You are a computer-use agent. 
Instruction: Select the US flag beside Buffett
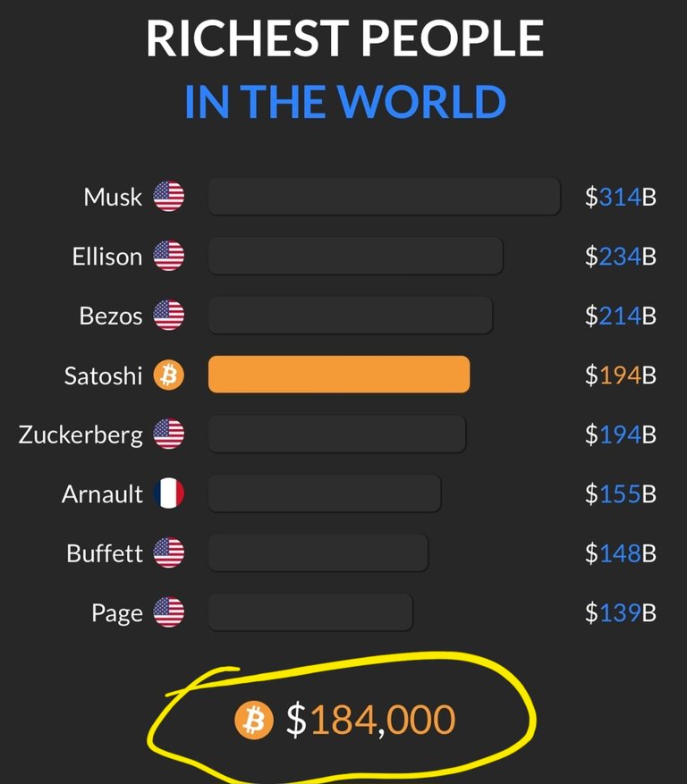click(x=169, y=552)
